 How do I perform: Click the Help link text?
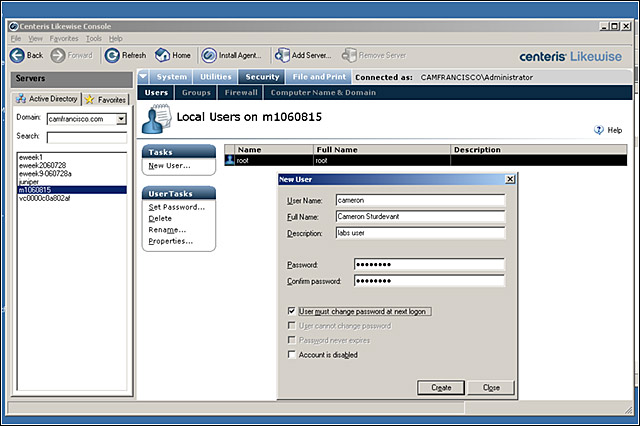coord(614,130)
